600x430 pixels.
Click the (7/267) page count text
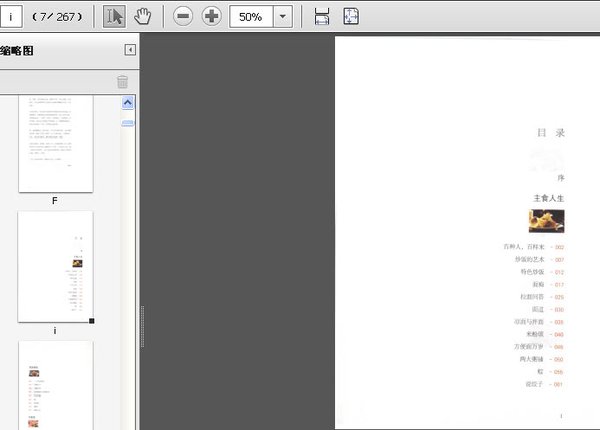tap(57, 17)
